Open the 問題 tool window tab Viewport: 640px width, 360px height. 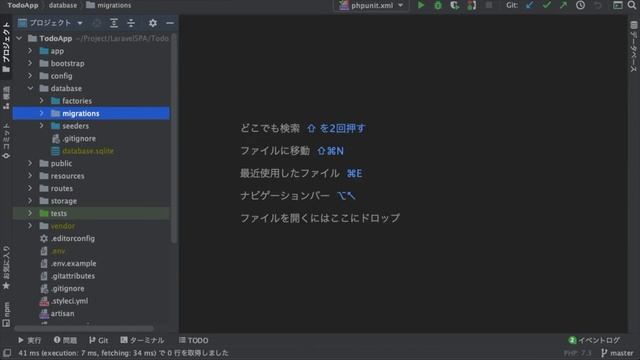point(65,340)
